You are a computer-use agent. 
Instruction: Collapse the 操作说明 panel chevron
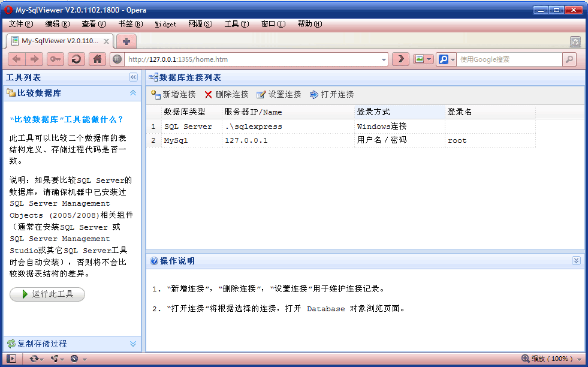tap(576, 260)
